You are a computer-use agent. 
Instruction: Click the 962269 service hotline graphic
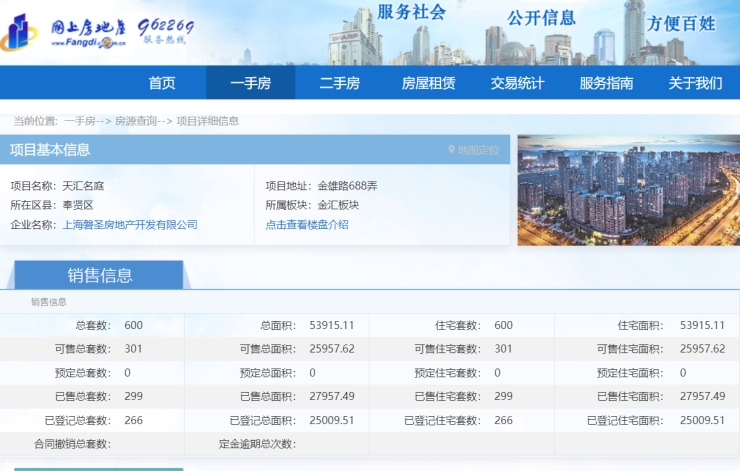(x=165, y=31)
